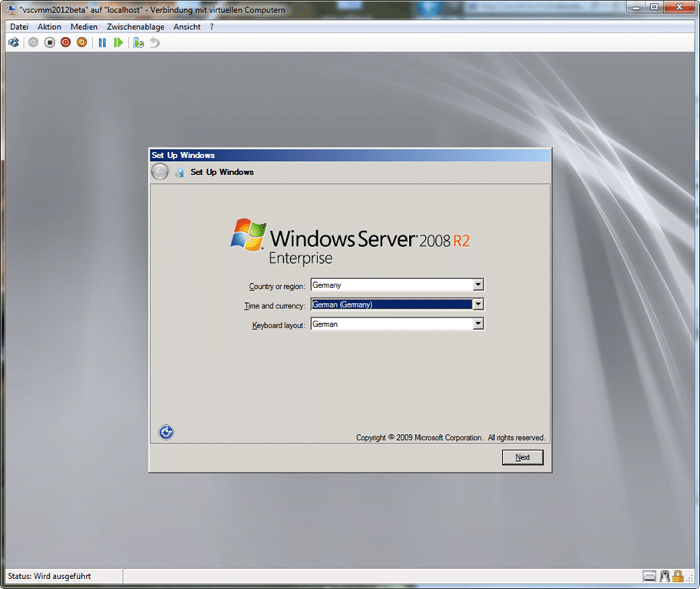This screenshot has width=700, height=589.
Task: Click the mouse status icon
Action: click(x=665, y=577)
